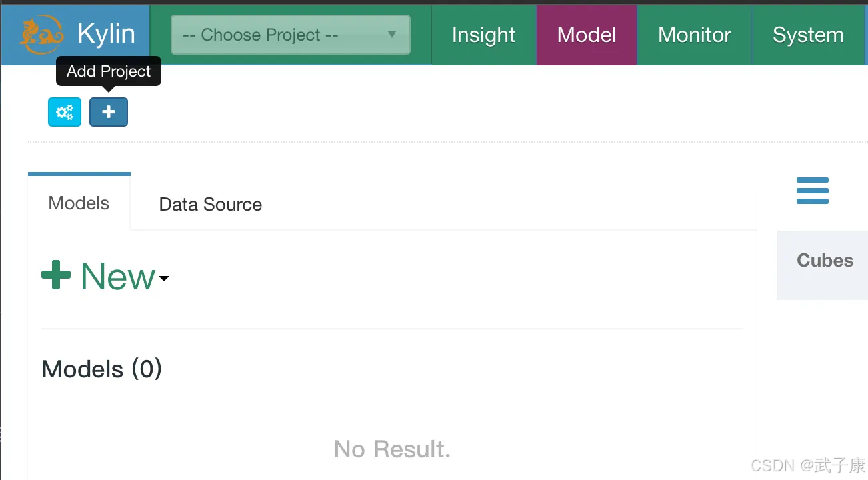
Task: Click the Kylin dragon logo icon
Action: click(x=41, y=35)
